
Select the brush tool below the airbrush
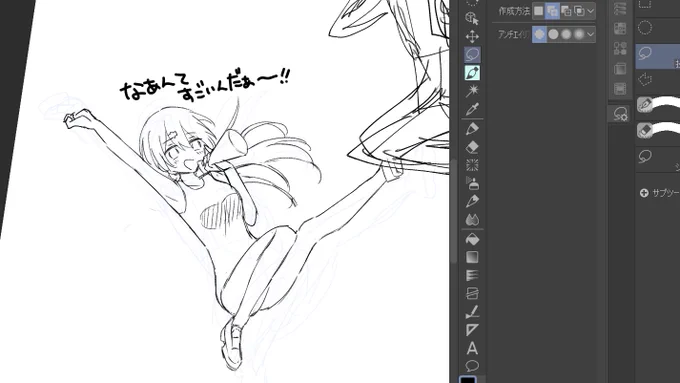click(x=472, y=202)
